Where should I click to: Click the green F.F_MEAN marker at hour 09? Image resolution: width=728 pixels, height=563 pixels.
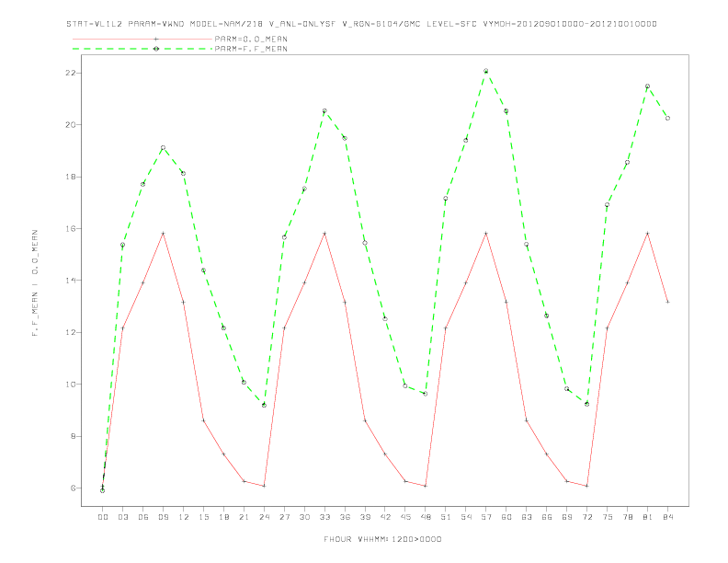(163, 148)
